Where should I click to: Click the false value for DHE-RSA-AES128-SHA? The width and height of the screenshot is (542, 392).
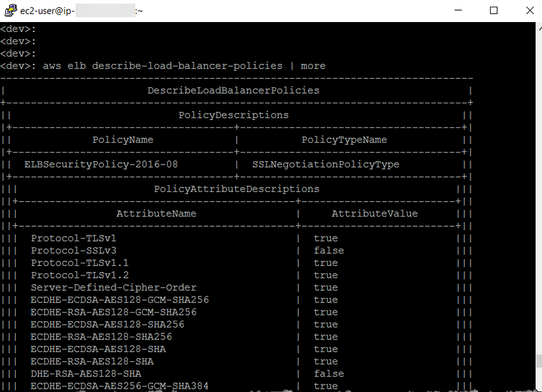point(329,374)
